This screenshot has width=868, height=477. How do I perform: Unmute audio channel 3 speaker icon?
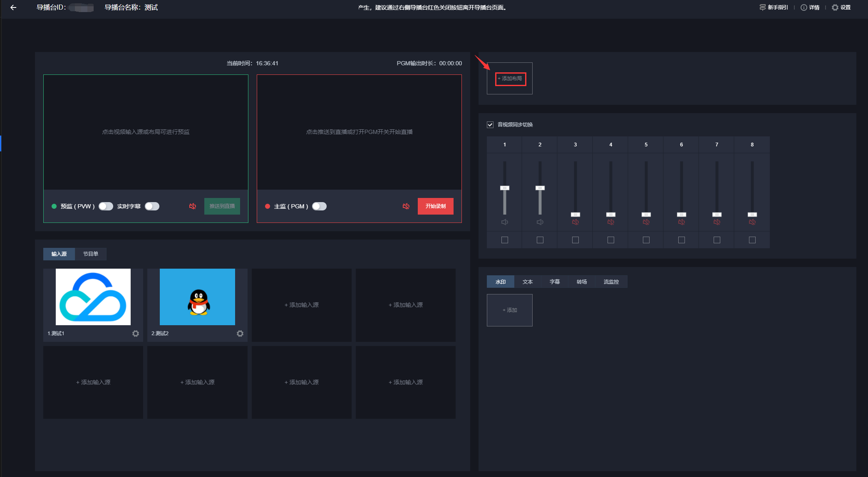coord(575,222)
